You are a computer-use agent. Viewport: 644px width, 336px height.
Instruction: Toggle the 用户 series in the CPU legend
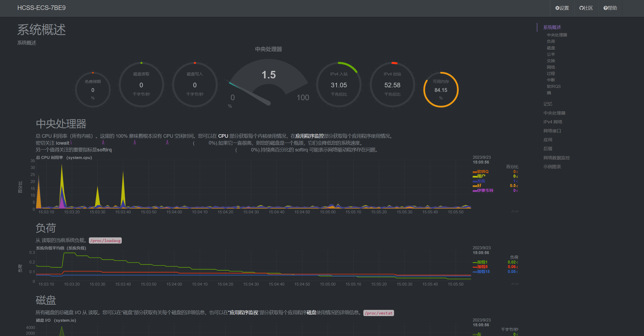click(481, 176)
